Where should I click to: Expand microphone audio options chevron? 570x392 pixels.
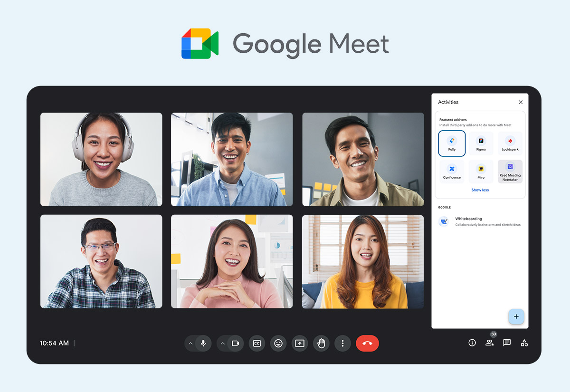191,343
